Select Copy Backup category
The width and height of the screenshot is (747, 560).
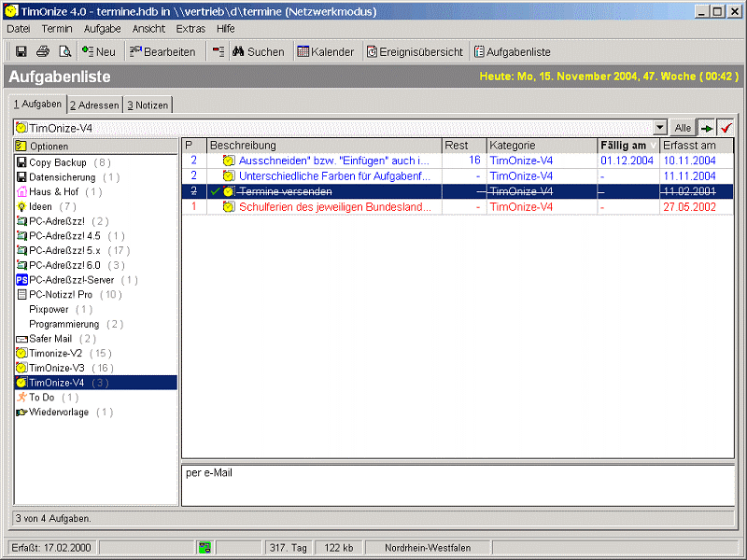95,162
